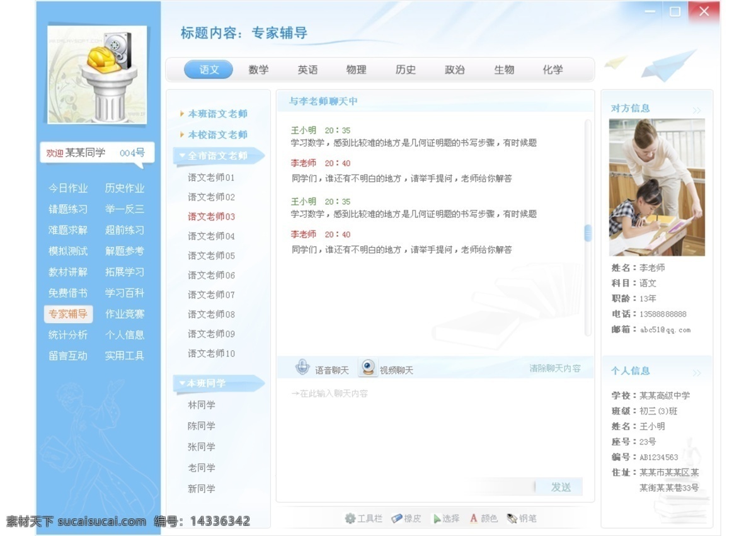Click 清除聊天内容 link
Screen dimensions: 756x536
click(555, 368)
